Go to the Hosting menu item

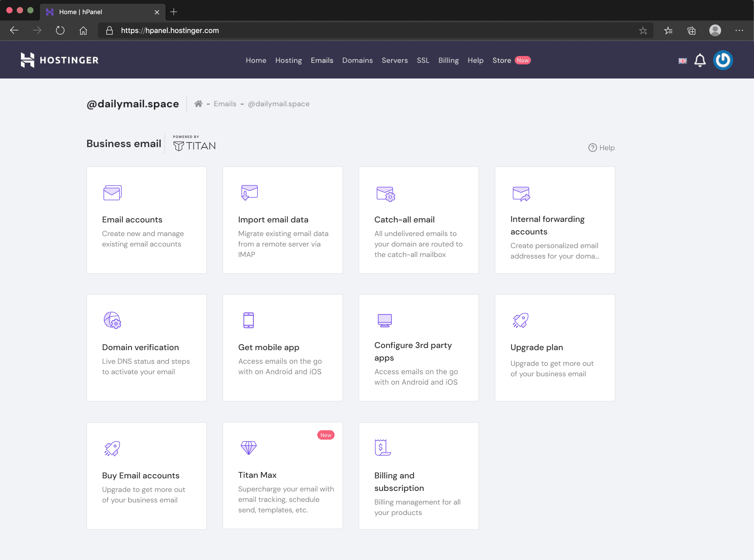[x=288, y=60]
